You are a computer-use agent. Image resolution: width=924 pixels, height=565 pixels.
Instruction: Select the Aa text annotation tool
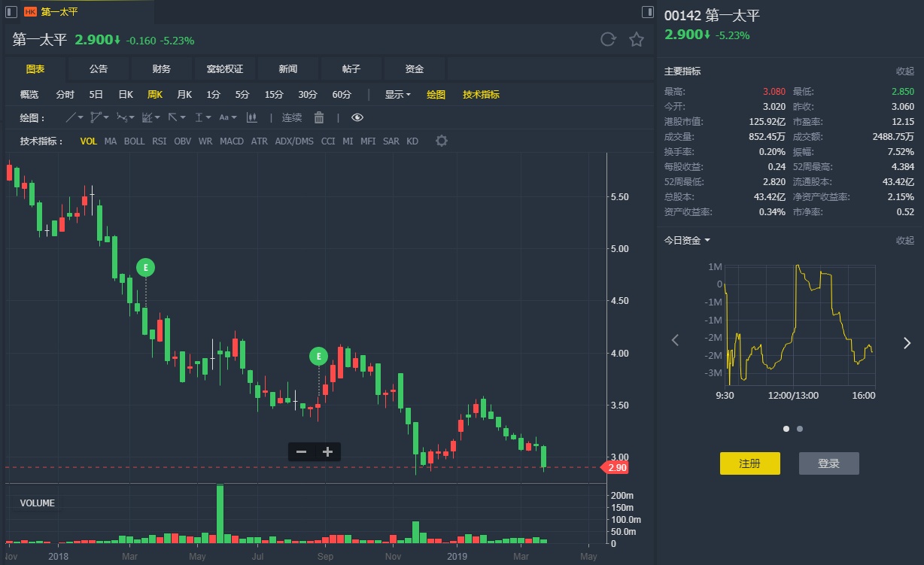pyautogui.click(x=223, y=117)
